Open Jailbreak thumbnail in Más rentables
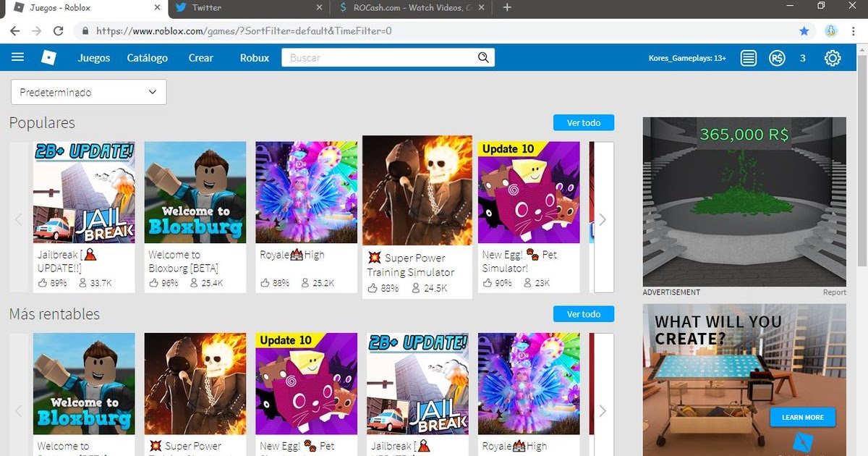This screenshot has width=868, height=456. 417,384
